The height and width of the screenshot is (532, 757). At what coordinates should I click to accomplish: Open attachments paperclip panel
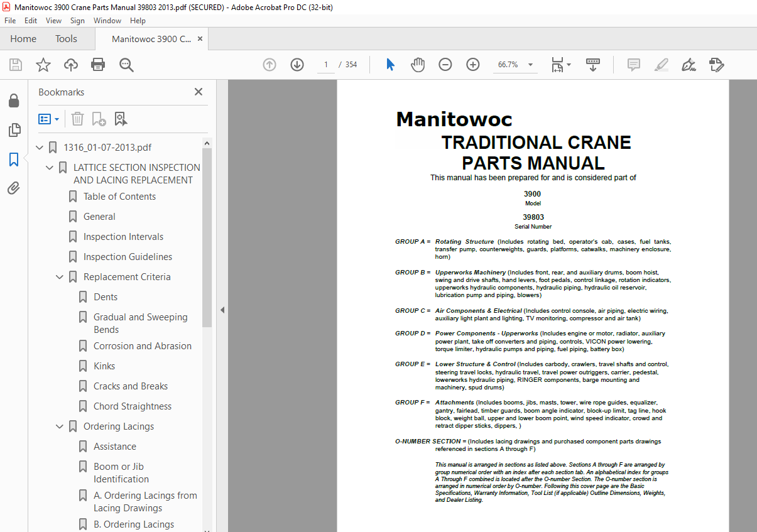tap(13, 188)
